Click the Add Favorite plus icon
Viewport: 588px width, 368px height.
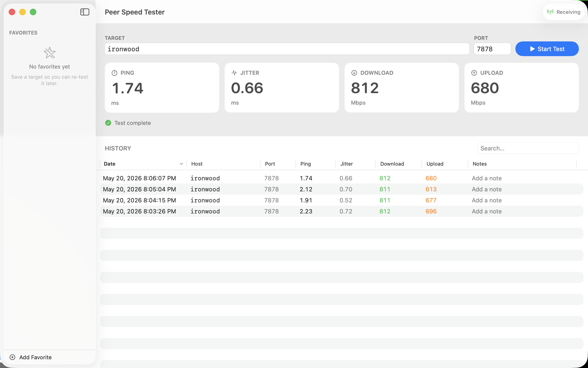(12, 357)
